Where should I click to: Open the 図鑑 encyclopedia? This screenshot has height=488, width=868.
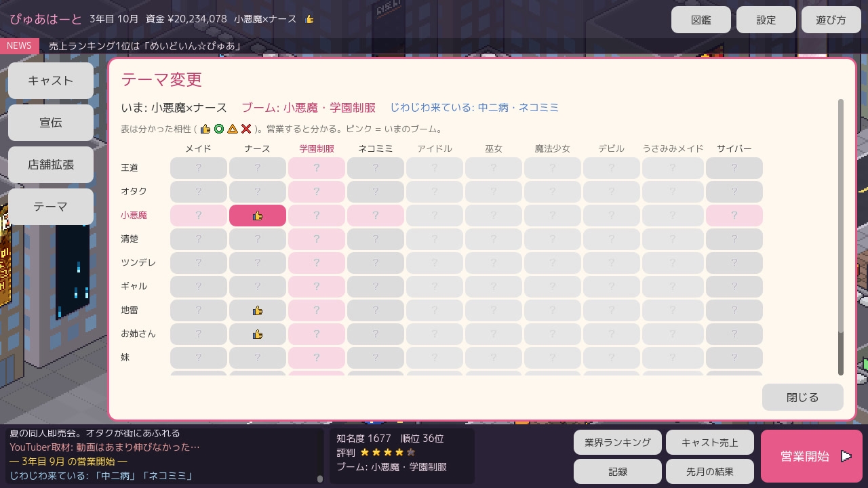click(x=701, y=20)
